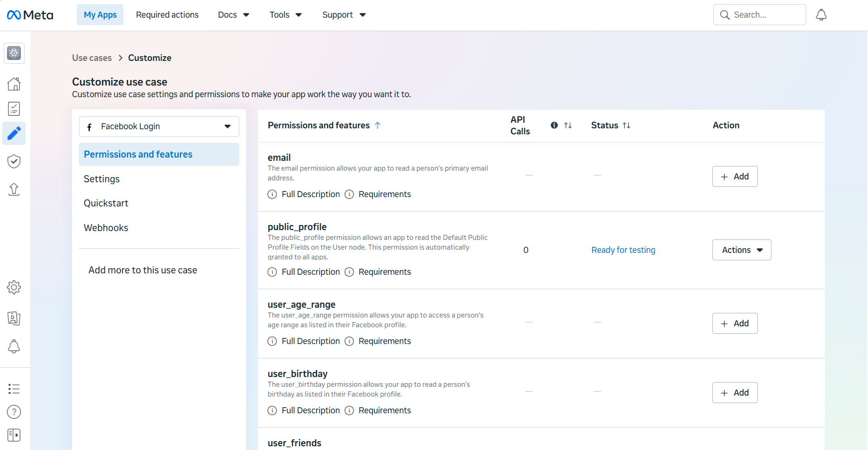
Task: Click info icon for user_birthday Full Description
Action: [x=272, y=410]
